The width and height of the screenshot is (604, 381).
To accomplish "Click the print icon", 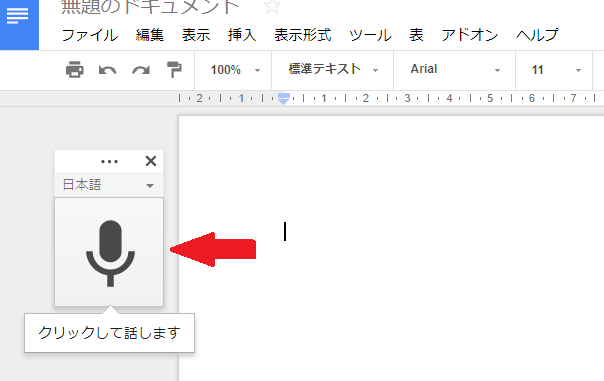I will click(x=74, y=70).
